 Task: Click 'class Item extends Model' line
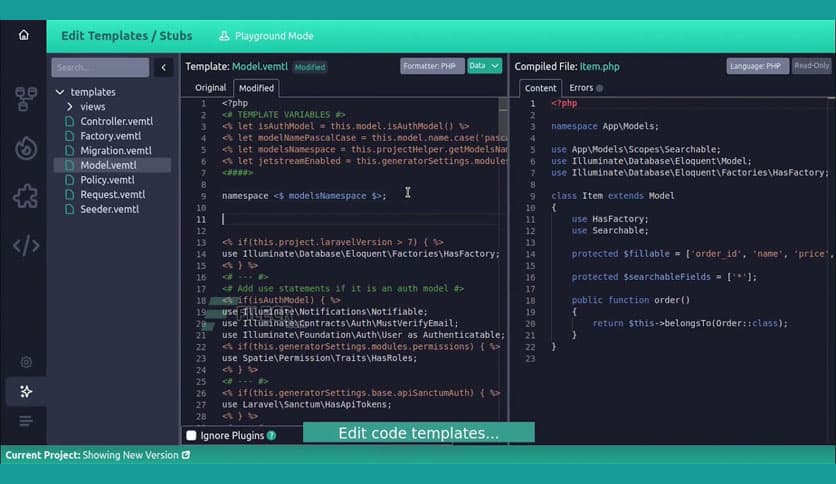coord(613,196)
